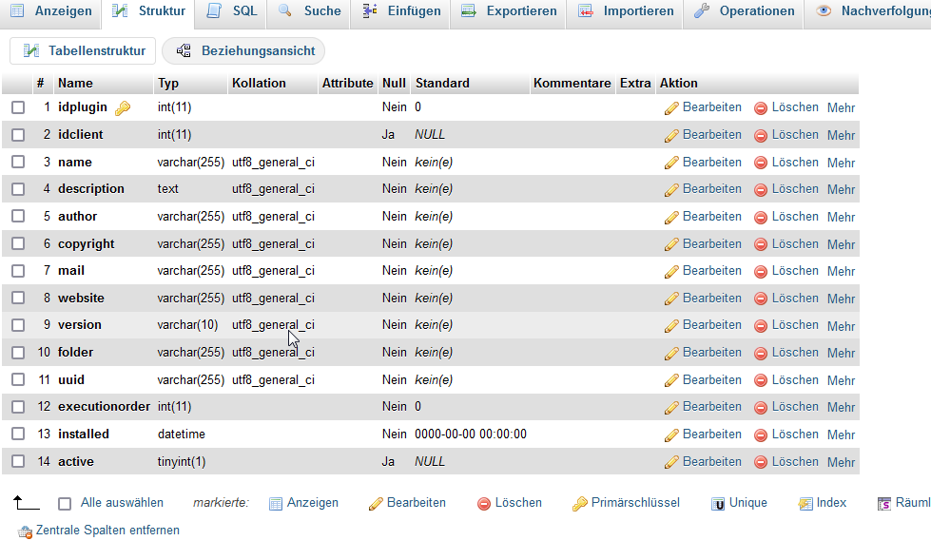Click the pencil icon in the idplugin row

tap(671, 108)
